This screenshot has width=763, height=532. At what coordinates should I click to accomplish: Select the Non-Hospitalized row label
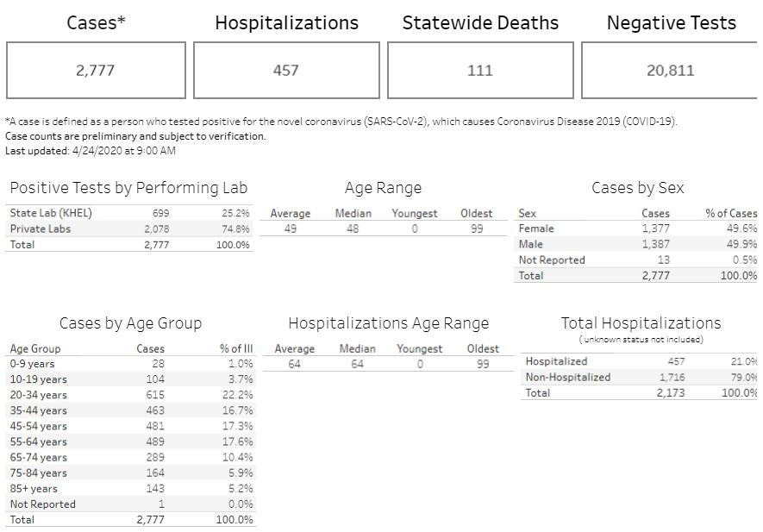pyautogui.click(x=567, y=377)
